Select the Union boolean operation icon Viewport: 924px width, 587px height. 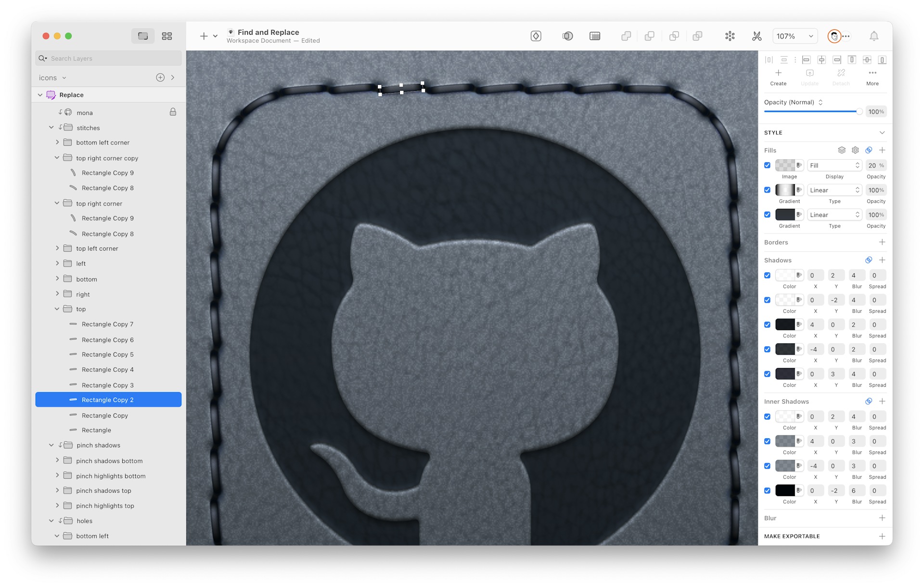click(x=626, y=36)
